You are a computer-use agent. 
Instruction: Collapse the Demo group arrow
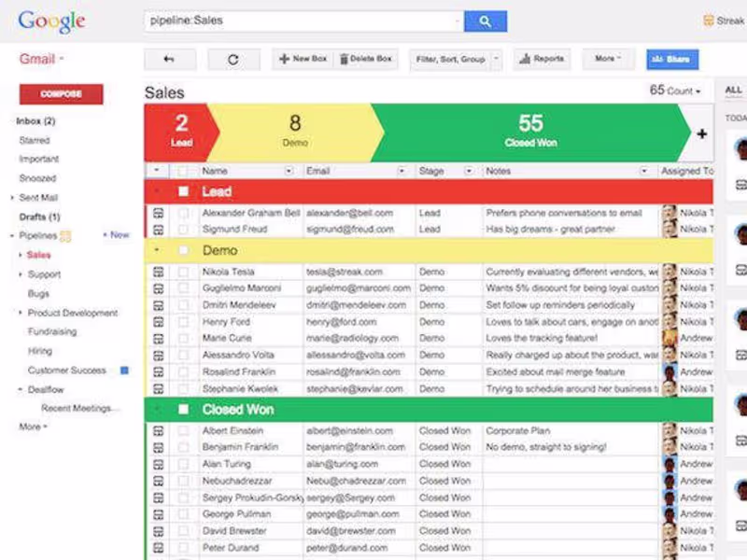click(157, 250)
